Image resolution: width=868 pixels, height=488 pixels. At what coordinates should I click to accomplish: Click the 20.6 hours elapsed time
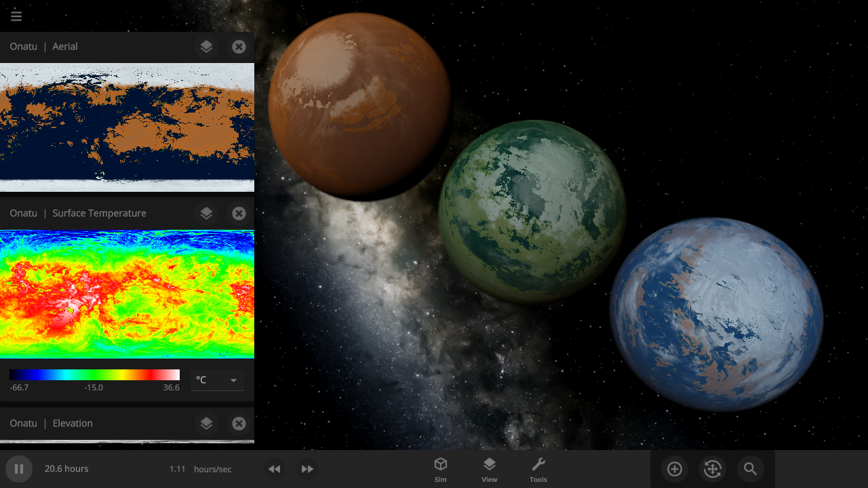tap(66, 469)
